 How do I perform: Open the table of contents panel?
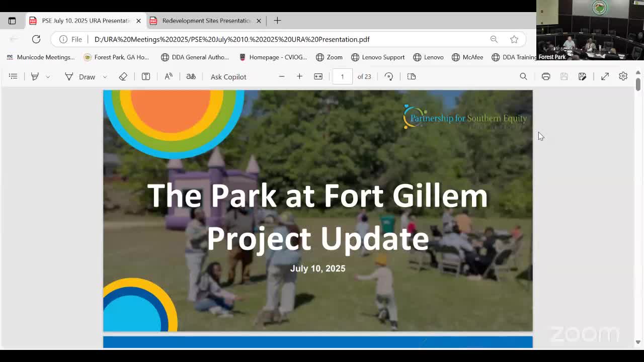pos(13,76)
